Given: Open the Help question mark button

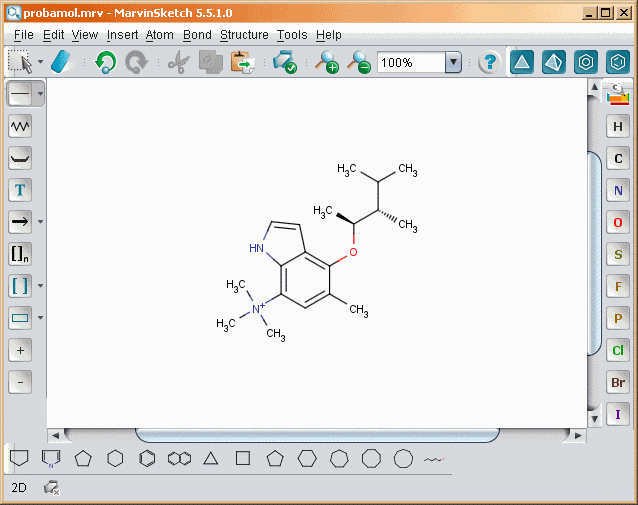Looking at the screenshot, I should coord(489,62).
